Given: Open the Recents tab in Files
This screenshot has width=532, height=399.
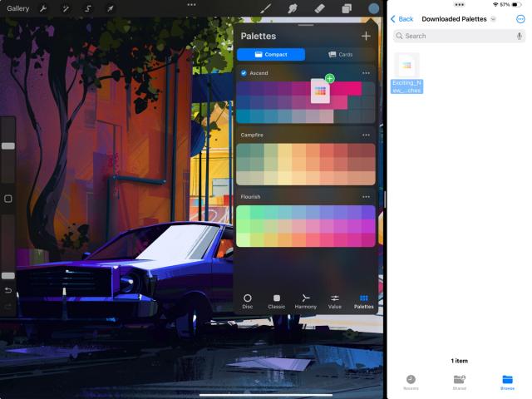Looking at the screenshot, I should (x=411, y=382).
